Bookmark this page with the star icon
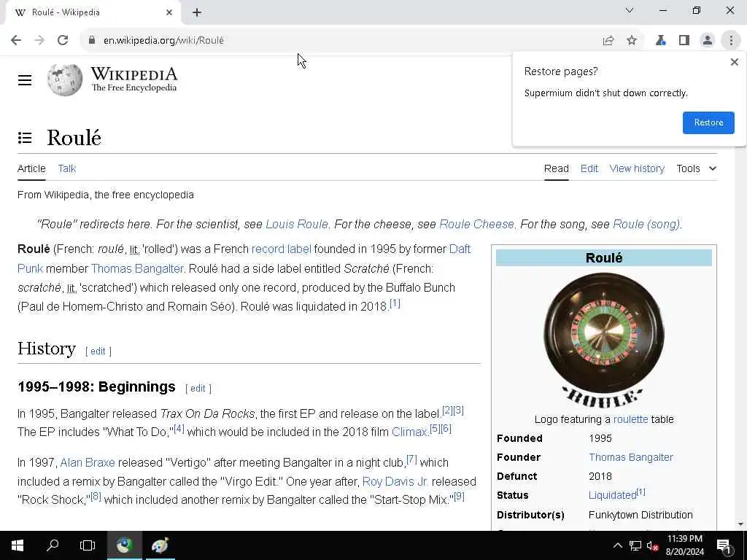 tap(632, 41)
